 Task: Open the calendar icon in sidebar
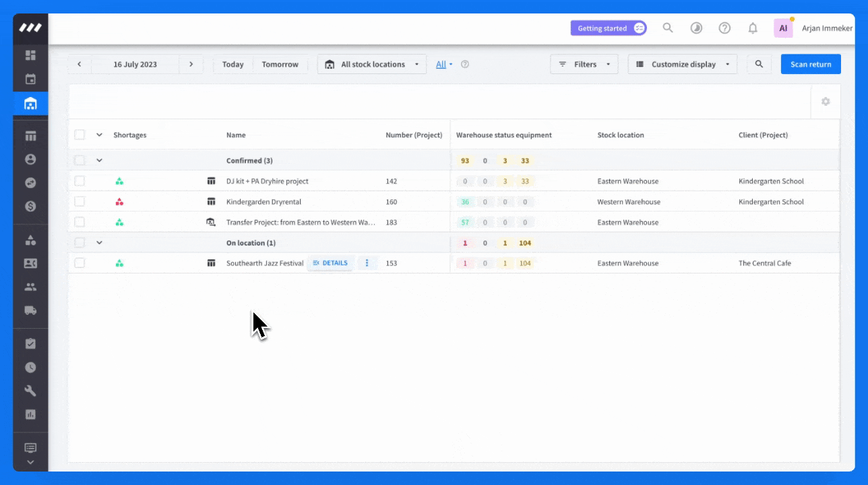30,79
